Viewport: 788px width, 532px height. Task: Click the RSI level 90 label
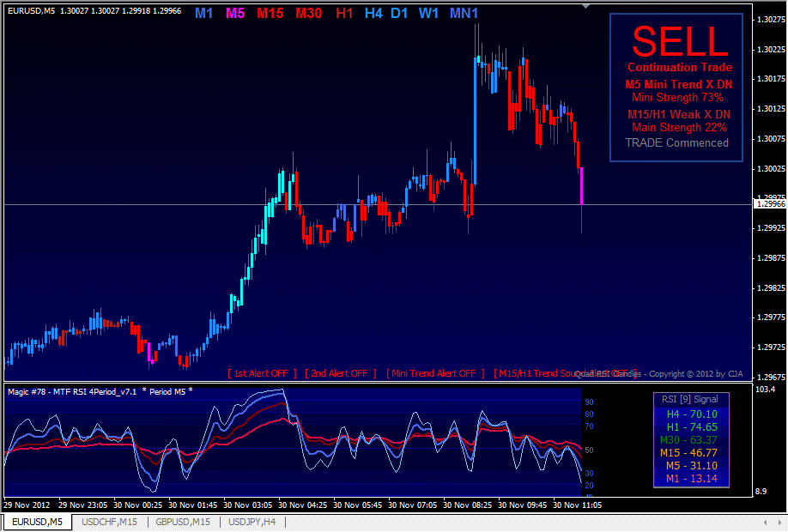click(589, 402)
